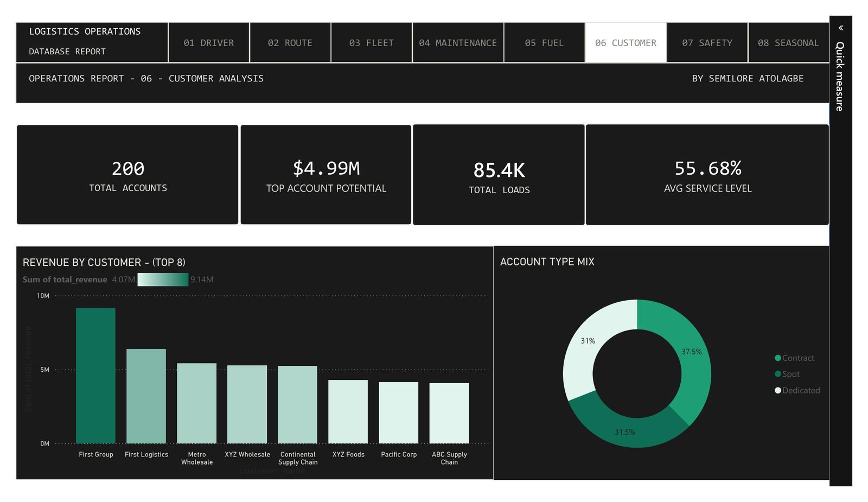868x502 pixels.
Task: Click the LOGISTICS OPERATIONS header title
Action: pyautogui.click(x=85, y=31)
